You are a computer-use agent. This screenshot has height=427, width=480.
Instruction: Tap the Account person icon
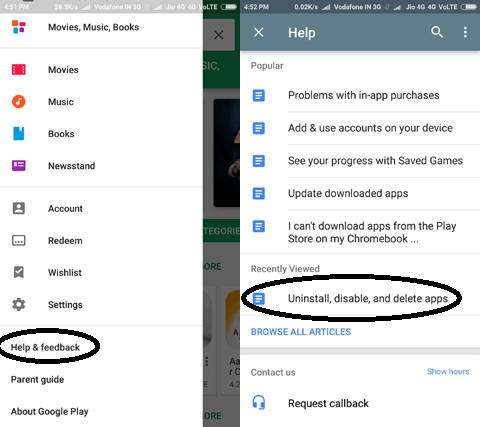click(19, 208)
